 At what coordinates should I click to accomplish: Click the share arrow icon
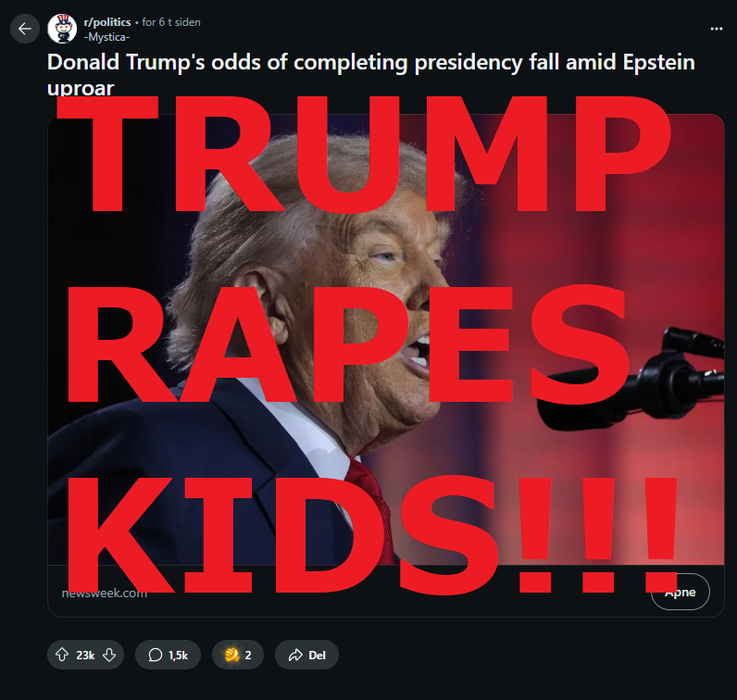pyautogui.click(x=295, y=655)
